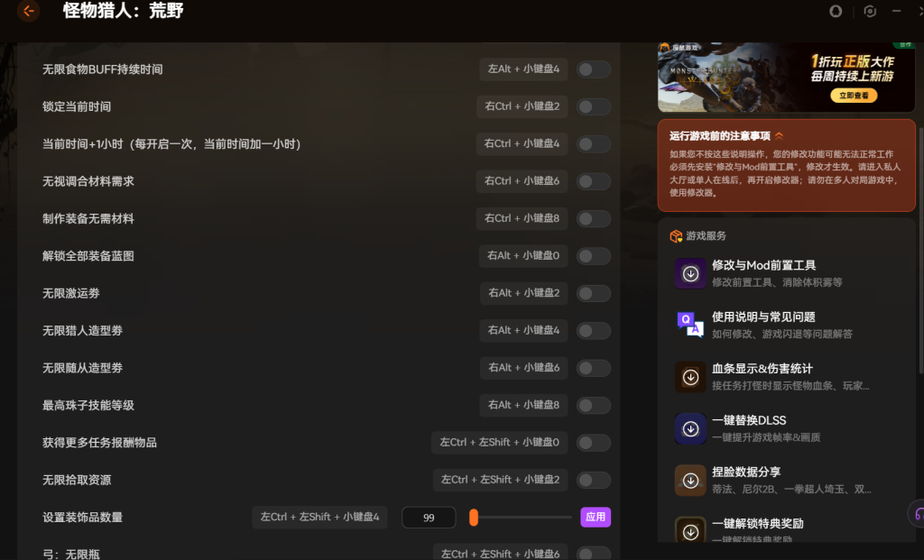Click the orange back arrow icon
Screen dimensions: 924x560
coord(28,12)
